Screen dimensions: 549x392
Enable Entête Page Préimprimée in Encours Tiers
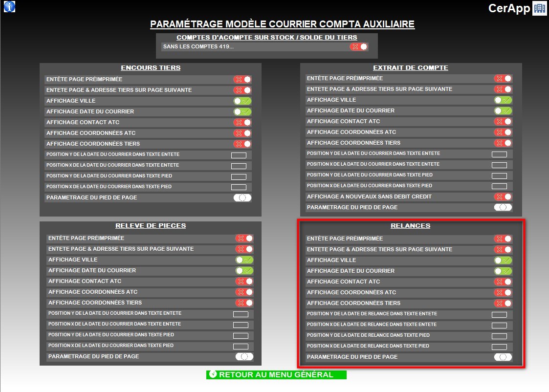(x=242, y=79)
